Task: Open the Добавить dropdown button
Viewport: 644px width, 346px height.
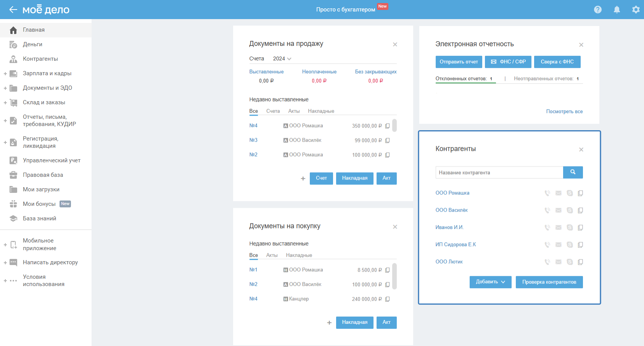Action: point(490,282)
